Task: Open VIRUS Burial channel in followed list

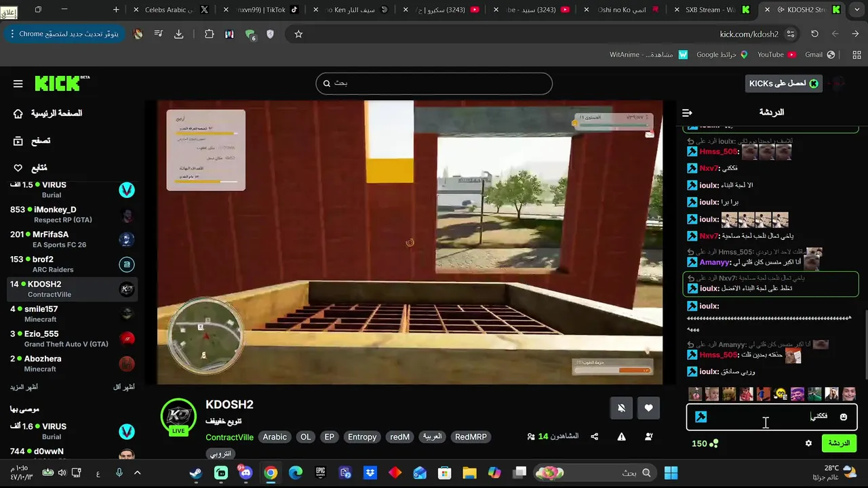Action: click(x=71, y=190)
